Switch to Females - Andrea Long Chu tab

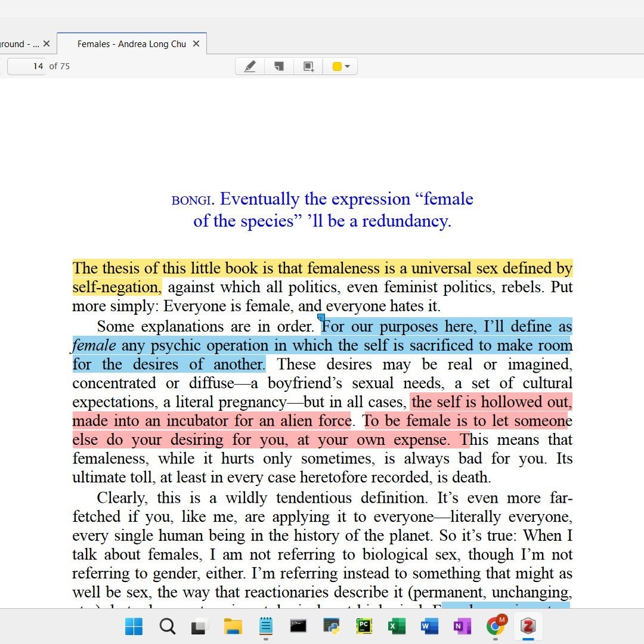tap(131, 44)
